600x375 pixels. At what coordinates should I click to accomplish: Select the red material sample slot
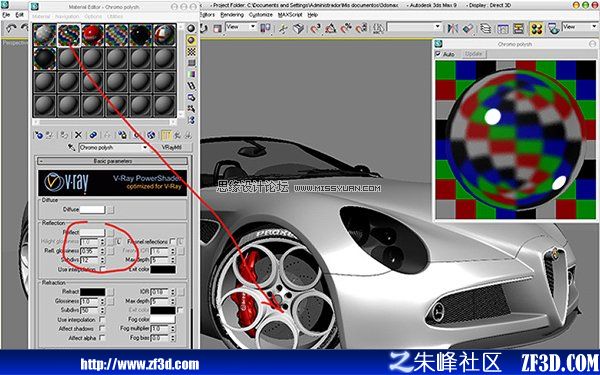(93, 35)
